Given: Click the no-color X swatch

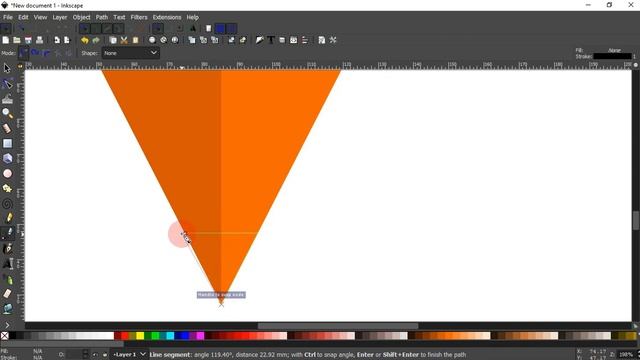Looking at the screenshot, I should coord(4,336).
